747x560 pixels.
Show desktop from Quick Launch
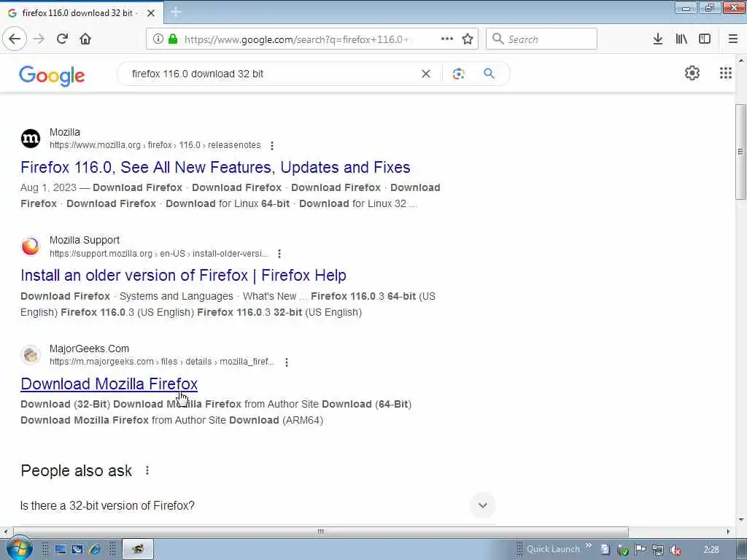pos(60,550)
